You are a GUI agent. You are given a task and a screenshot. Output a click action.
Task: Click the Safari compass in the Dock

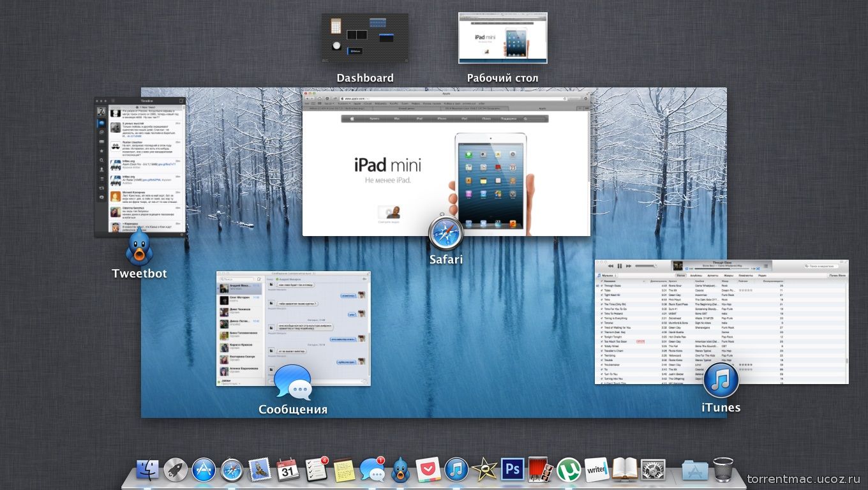(x=232, y=470)
